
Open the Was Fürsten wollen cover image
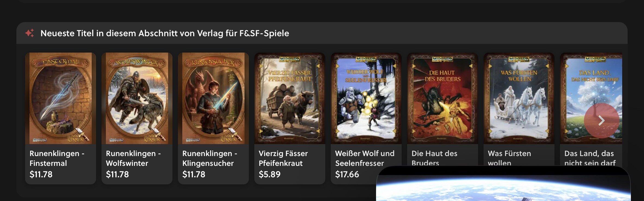[519, 98]
